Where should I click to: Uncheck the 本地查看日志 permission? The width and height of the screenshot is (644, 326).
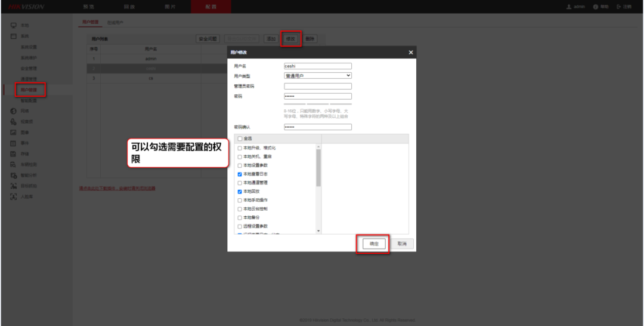coord(240,174)
